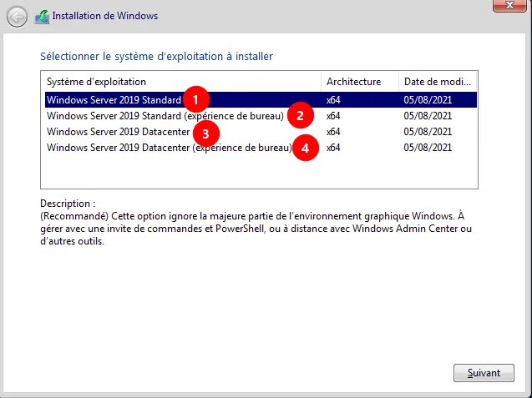Select Windows Server 2019 Standard (expérience de bureau)

[261, 116]
